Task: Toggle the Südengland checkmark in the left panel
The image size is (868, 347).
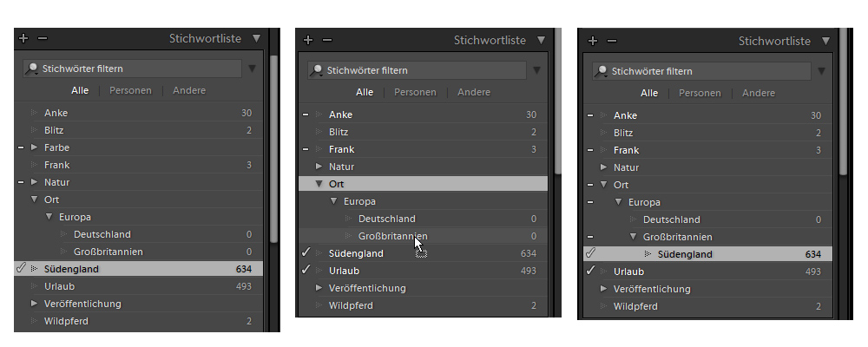Action: tap(21, 268)
